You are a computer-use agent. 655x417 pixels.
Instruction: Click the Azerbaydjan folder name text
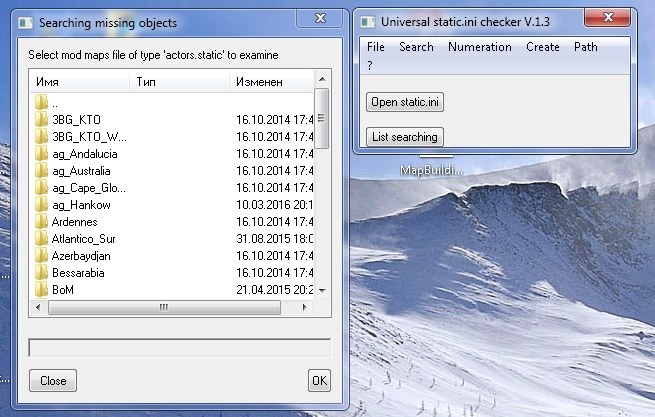click(81, 256)
